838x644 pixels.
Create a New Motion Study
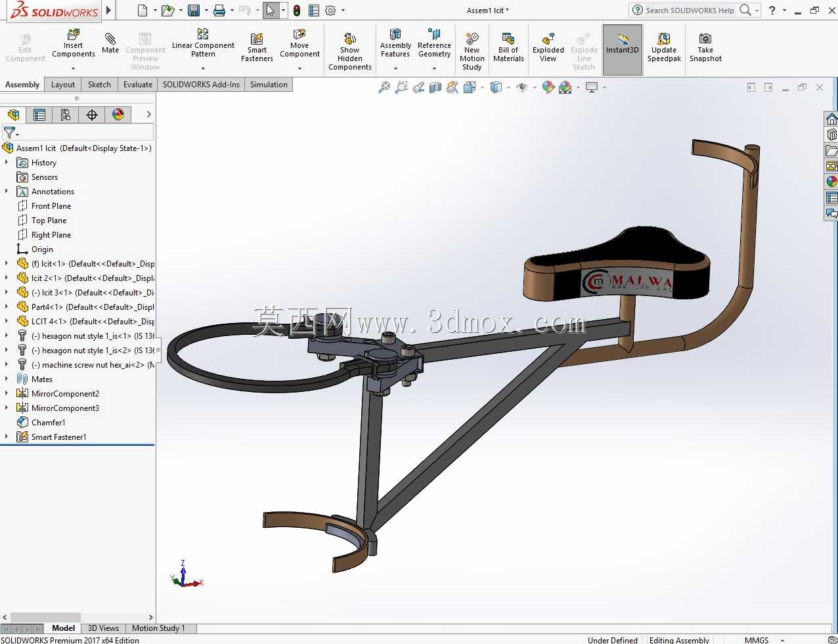pyautogui.click(x=472, y=51)
